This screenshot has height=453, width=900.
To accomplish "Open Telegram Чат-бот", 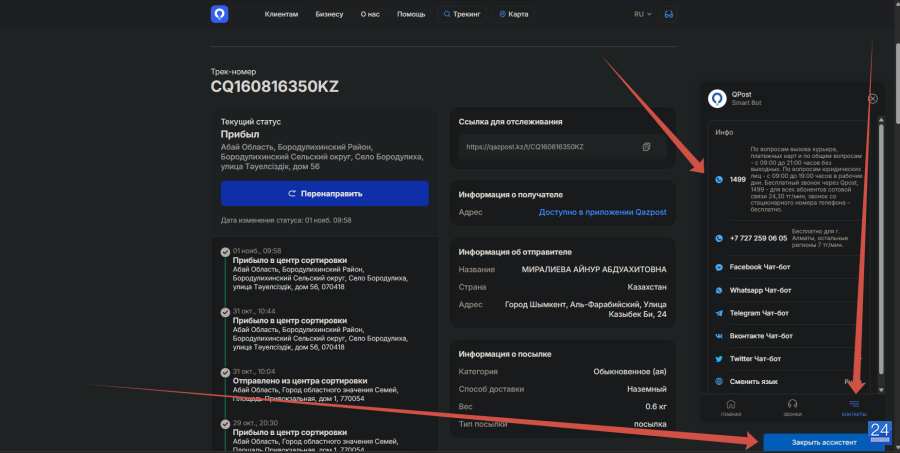I will (760, 313).
